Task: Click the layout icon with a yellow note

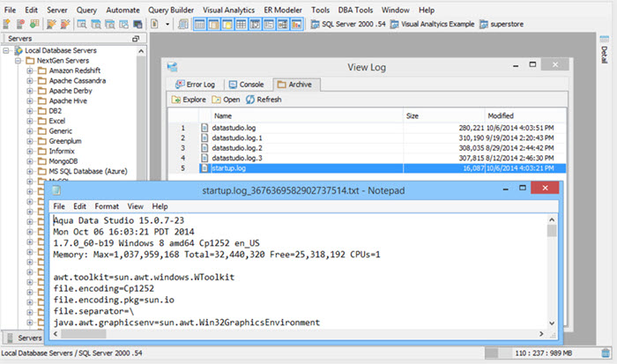Action: click(x=227, y=25)
